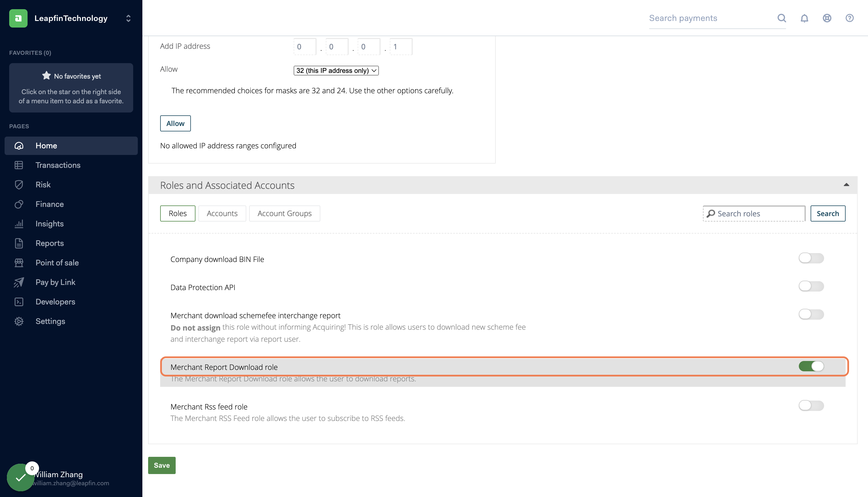Image resolution: width=868 pixels, height=497 pixels.
Task: Click the search payments magnifier icon
Action: (782, 18)
